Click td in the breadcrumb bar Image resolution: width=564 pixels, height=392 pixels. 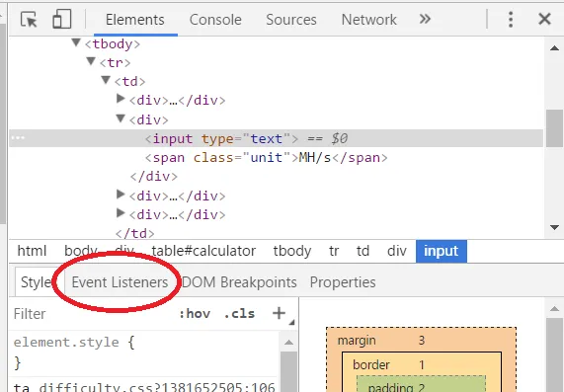click(363, 251)
